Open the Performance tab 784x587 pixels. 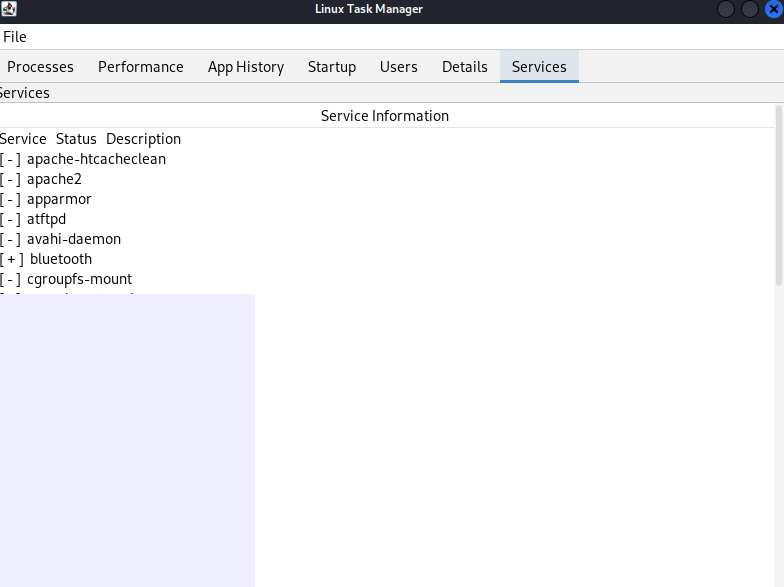click(141, 67)
